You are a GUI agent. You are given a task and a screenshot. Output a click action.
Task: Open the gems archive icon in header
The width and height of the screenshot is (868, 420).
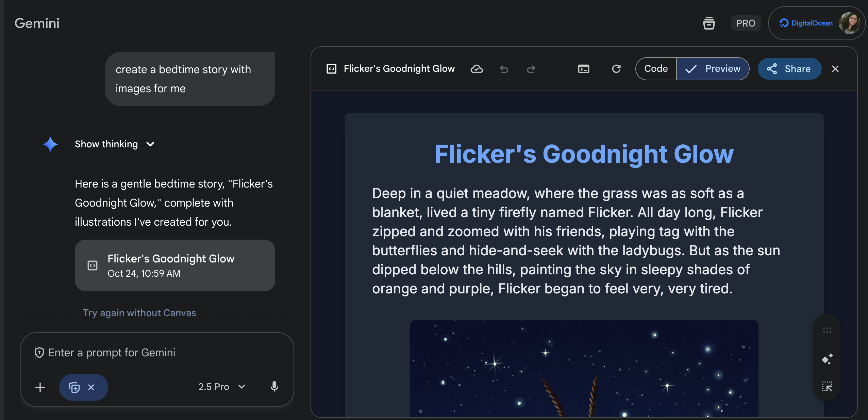709,23
